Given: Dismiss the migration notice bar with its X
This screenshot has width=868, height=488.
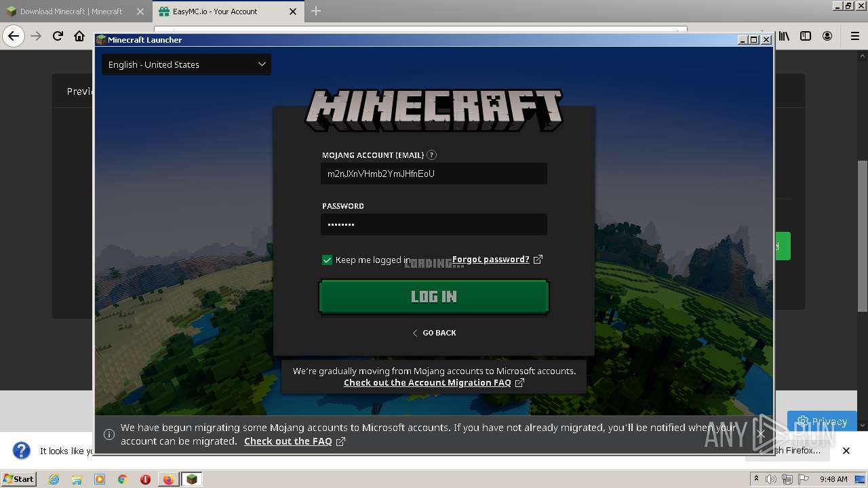Looking at the screenshot, I should click(x=761, y=434).
